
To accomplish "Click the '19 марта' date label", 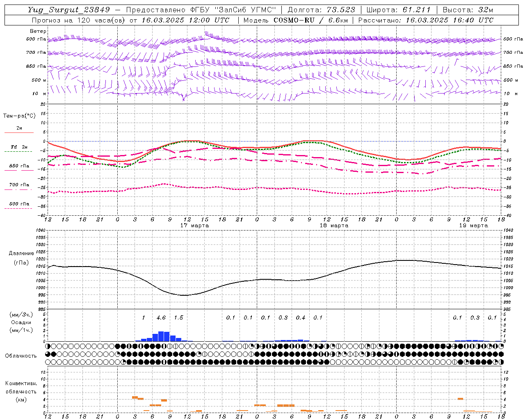I will [473, 226].
